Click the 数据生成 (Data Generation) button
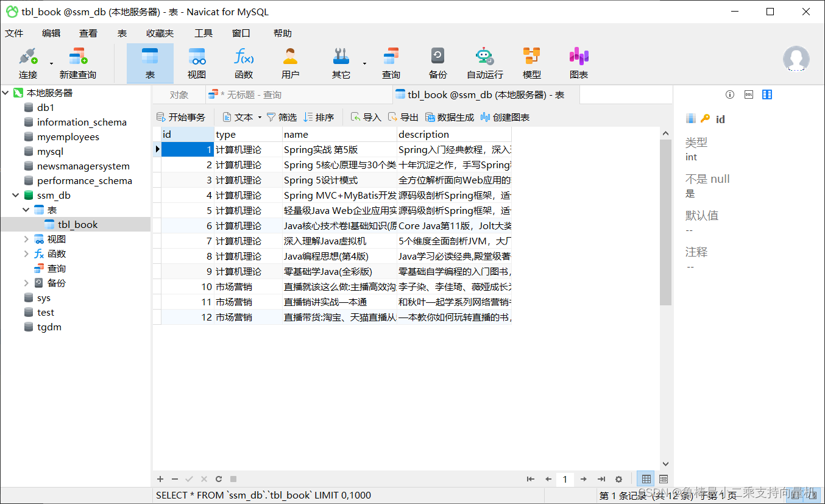Screen dimensions: 825x504 (x=450, y=117)
